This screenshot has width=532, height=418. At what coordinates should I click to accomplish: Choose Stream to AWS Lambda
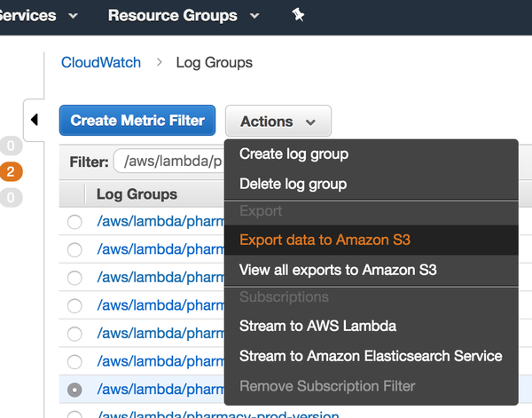point(317,326)
